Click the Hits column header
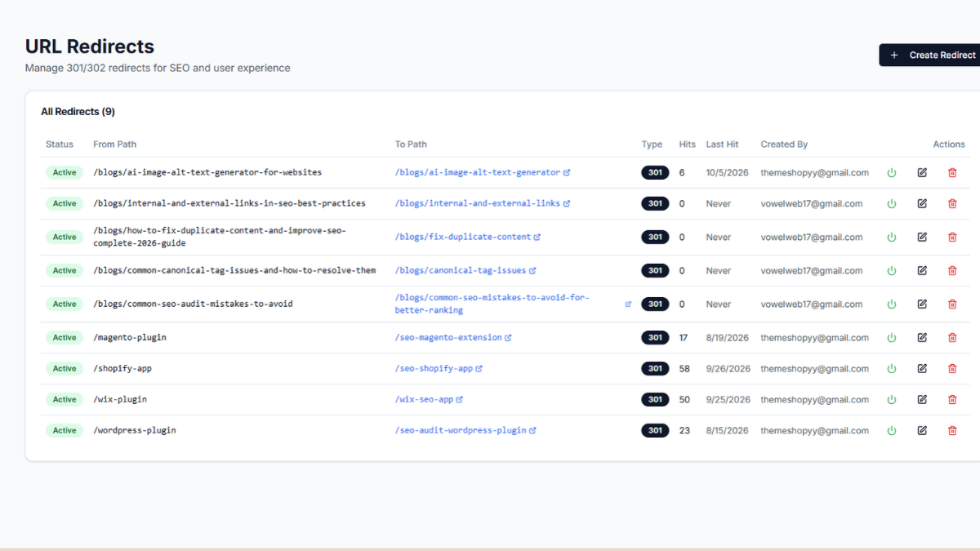The height and width of the screenshot is (551, 980). pyautogui.click(x=688, y=144)
